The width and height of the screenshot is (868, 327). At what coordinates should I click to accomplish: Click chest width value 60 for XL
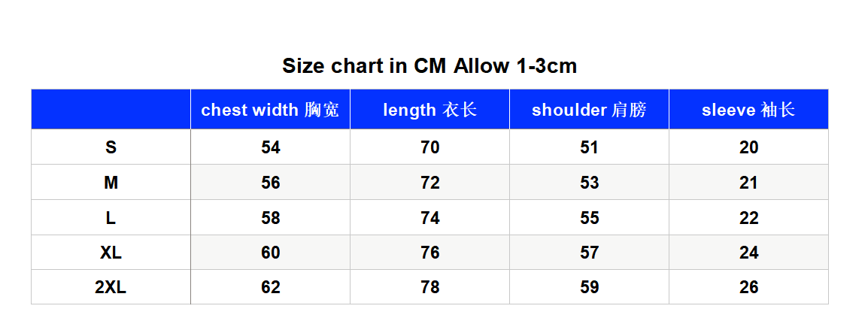(x=271, y=253)
